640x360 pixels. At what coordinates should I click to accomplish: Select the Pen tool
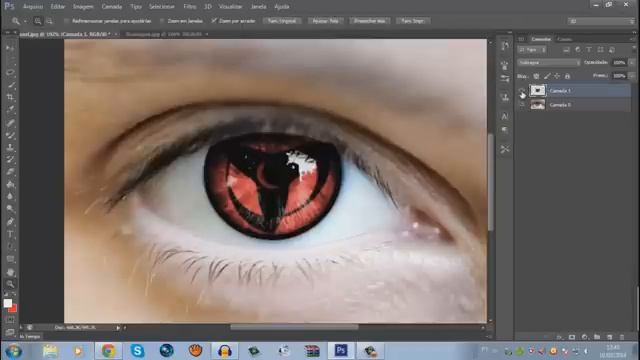pos(10,222)
